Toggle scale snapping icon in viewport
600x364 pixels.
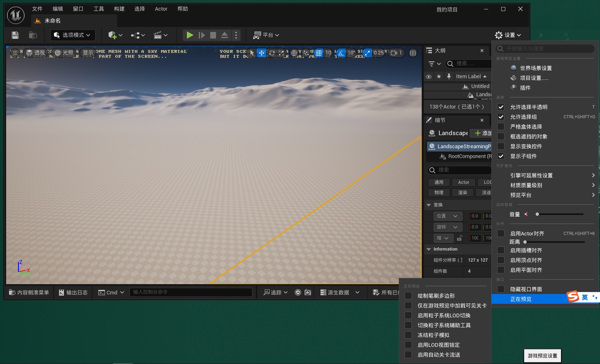click(x=367, y=53)
